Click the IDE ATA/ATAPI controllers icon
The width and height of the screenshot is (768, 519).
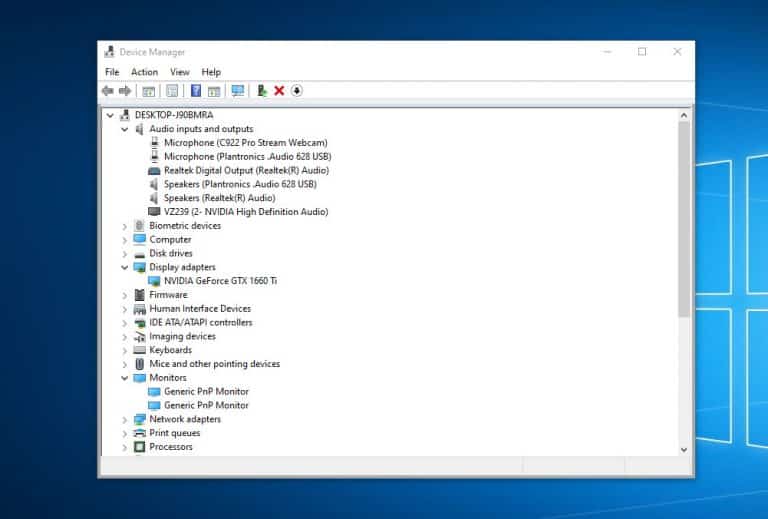point(140,323)
